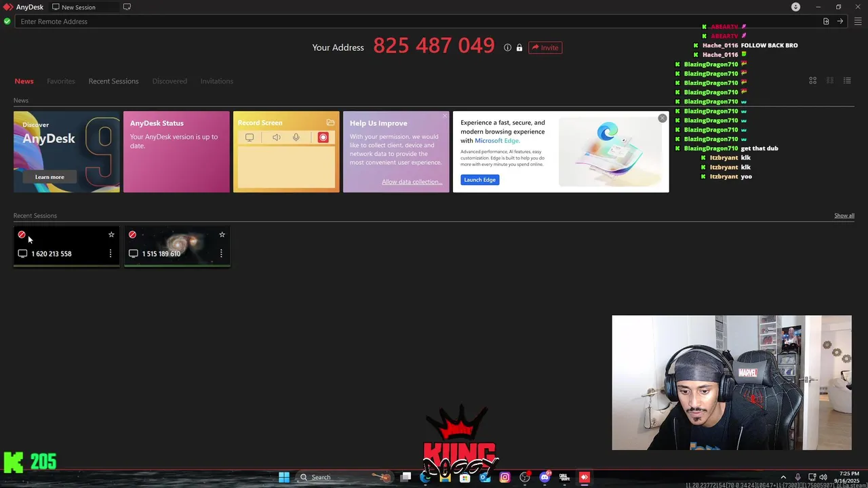Click the system tray microphone icon
The width and height of the screenshot is (868, 488).
point(798,477)
